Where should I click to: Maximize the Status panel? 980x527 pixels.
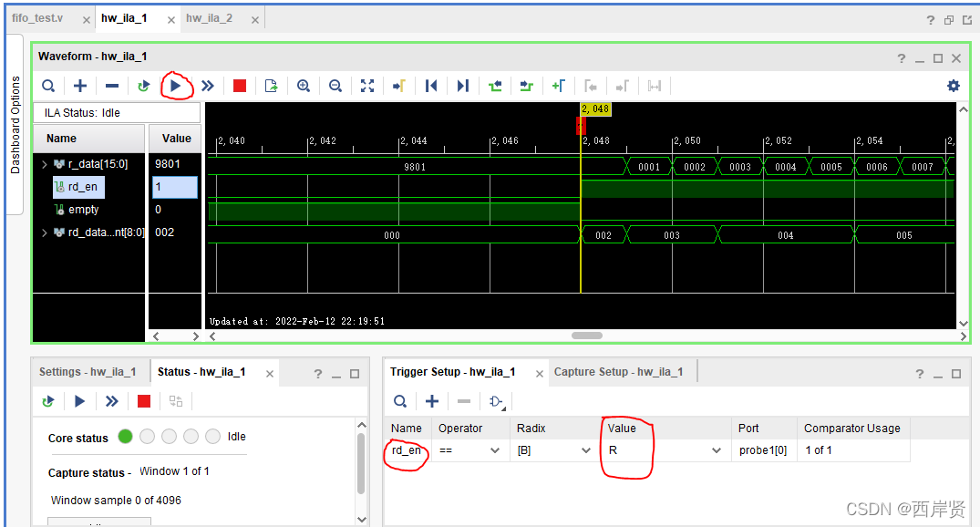[x=355, y=374]
